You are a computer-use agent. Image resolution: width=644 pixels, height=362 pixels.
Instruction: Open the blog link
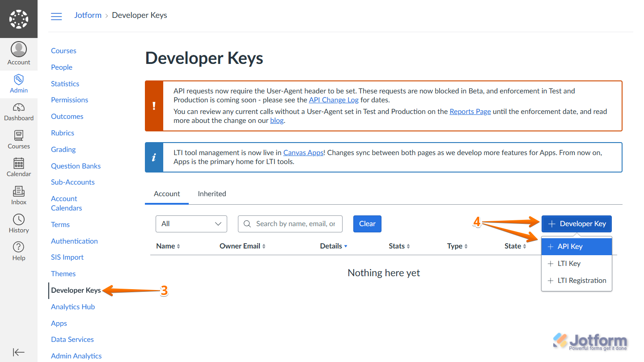coord(277,121)
